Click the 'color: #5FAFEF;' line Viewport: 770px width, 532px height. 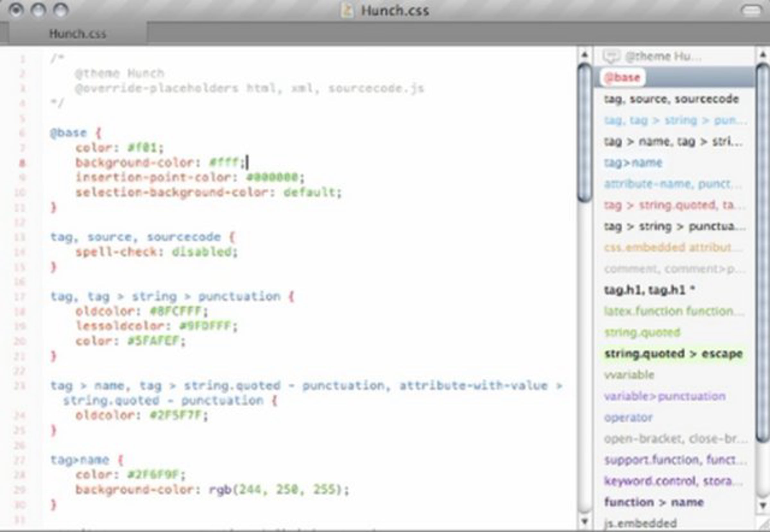pos(131,341)
